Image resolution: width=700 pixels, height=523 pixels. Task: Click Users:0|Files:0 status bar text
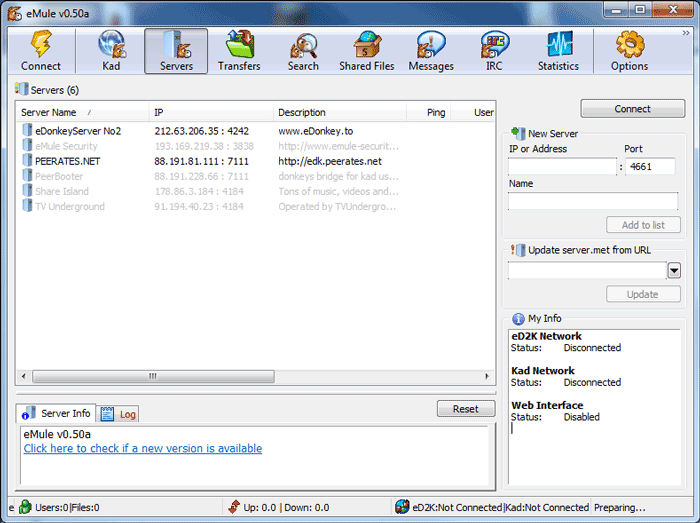pyautogui.click(x=67, y=507)
